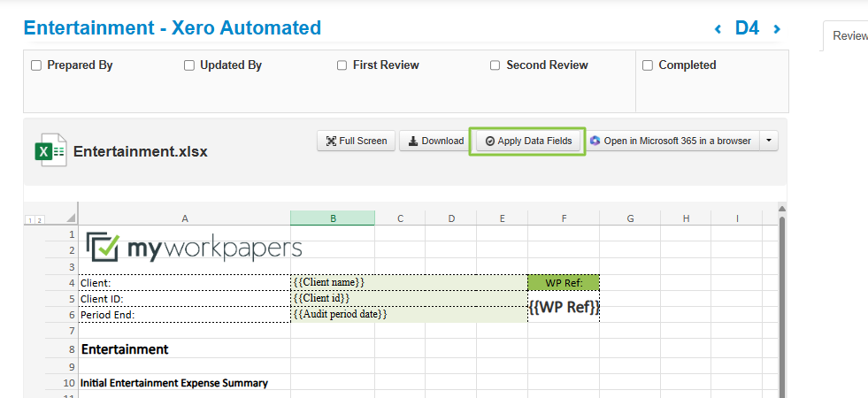
Task: Download the Entertainment.xlsx file
Action: pos(435,141)
